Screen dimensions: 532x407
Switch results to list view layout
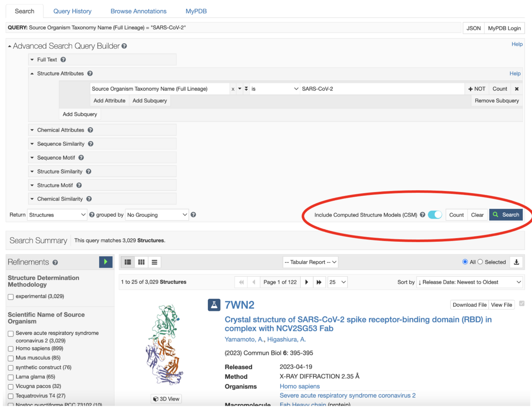click(128, 262)
